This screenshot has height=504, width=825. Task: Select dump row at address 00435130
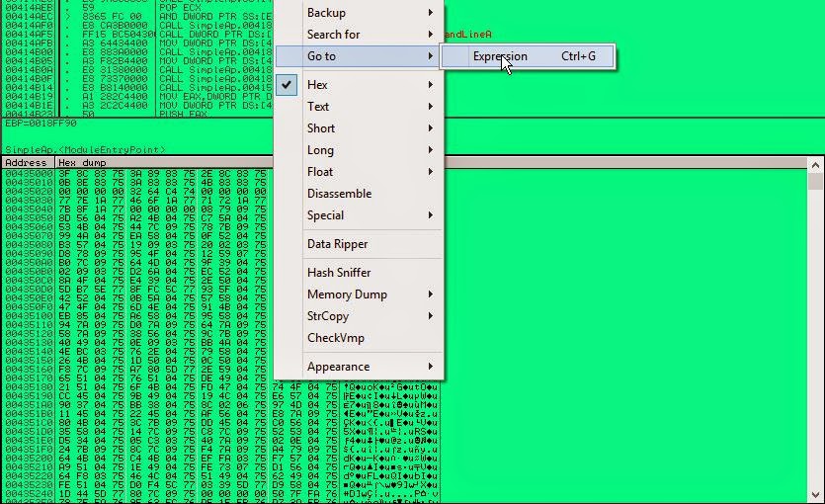coord(136,343)
